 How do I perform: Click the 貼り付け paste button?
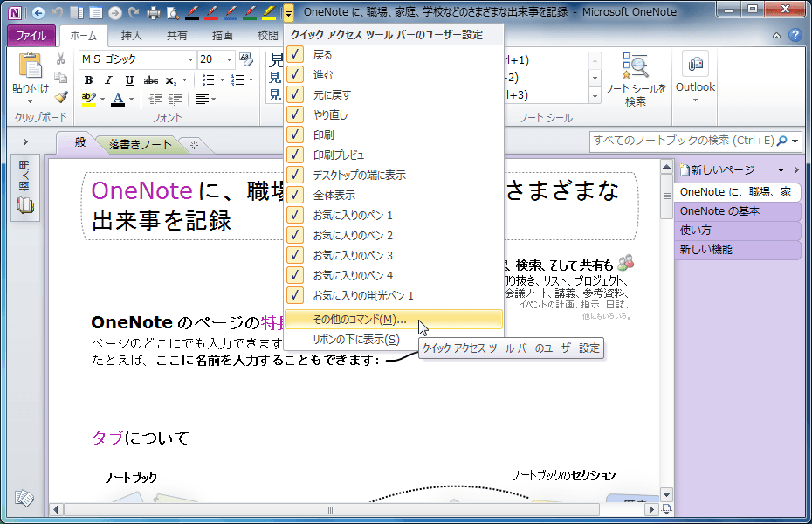tap(30, 78)
